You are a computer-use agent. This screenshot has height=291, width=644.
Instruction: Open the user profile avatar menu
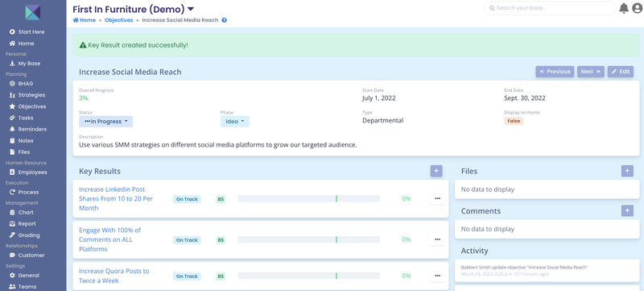638,8
